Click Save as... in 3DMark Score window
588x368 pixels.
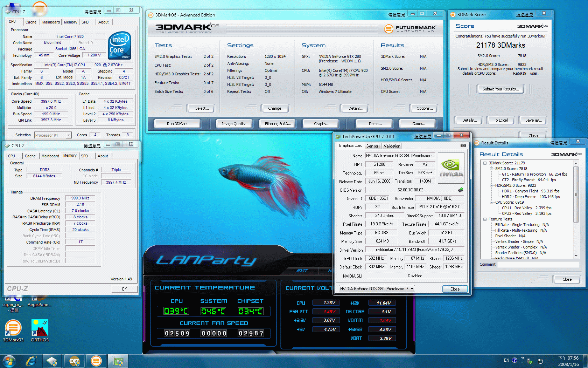coord(533,120)
